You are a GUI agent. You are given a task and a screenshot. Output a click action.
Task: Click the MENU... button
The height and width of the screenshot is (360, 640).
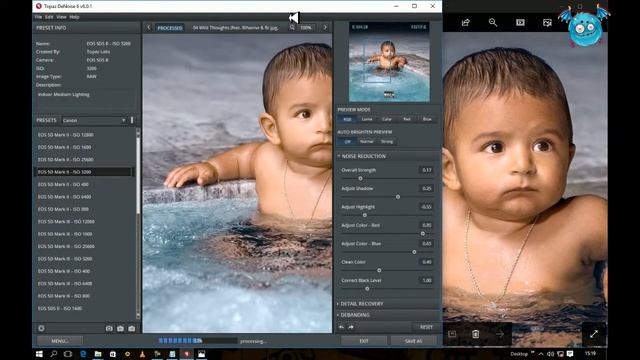60,341
